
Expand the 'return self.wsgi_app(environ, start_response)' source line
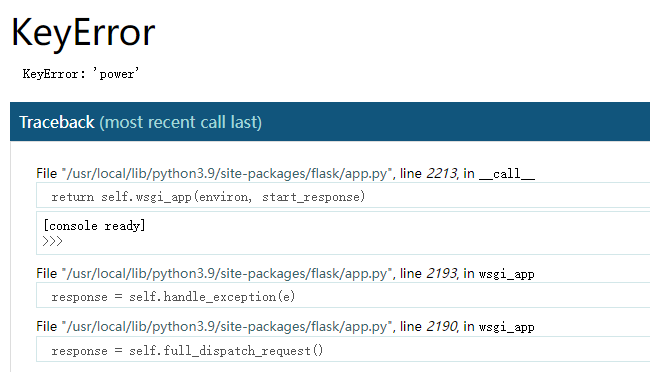[x=343, y=197]
